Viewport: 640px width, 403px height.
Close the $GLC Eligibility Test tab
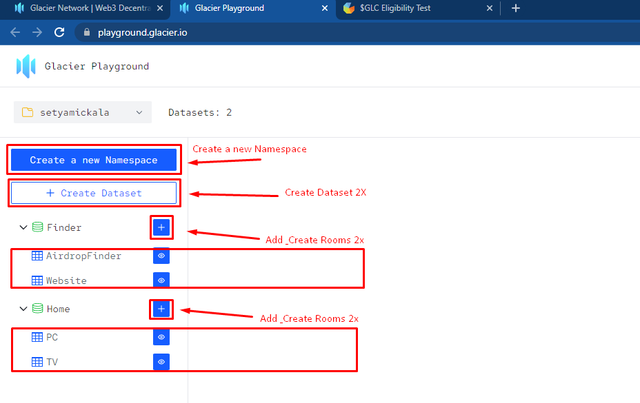[489, 8]
